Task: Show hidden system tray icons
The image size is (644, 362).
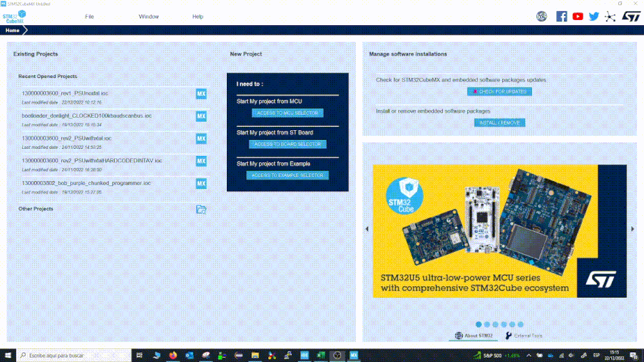Action: click(x=529, y=356)
